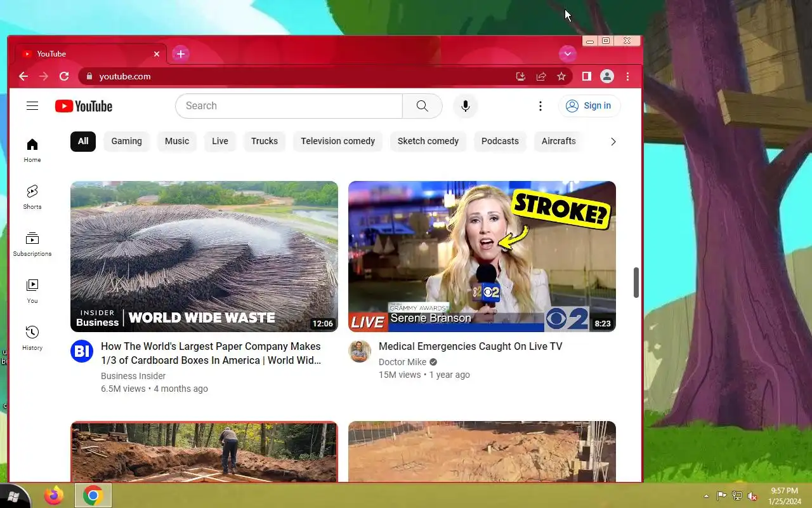
Task: Open the YouTube hamburger guide menu
Action: pyautogui.click(x=32, y=106)
